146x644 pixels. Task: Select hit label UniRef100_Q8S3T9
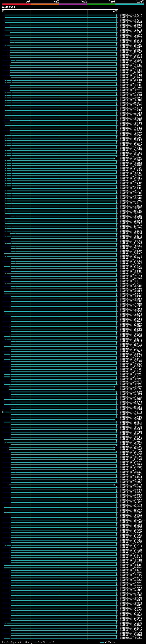coord(131,37)
